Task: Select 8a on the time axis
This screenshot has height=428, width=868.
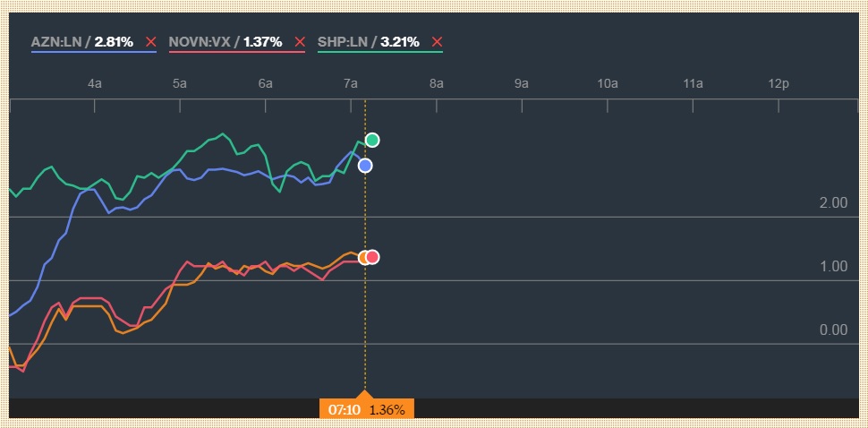Action: [x=437, y=84]
